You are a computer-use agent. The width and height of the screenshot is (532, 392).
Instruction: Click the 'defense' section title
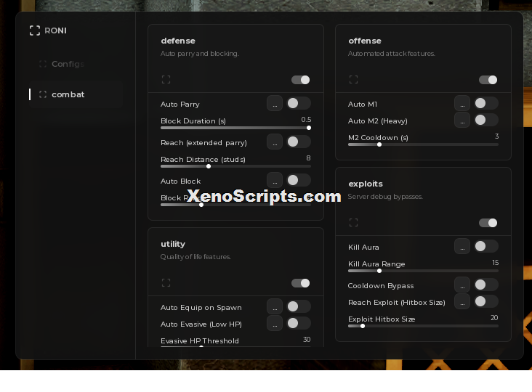pyautogui.click(x=178, y=41)
